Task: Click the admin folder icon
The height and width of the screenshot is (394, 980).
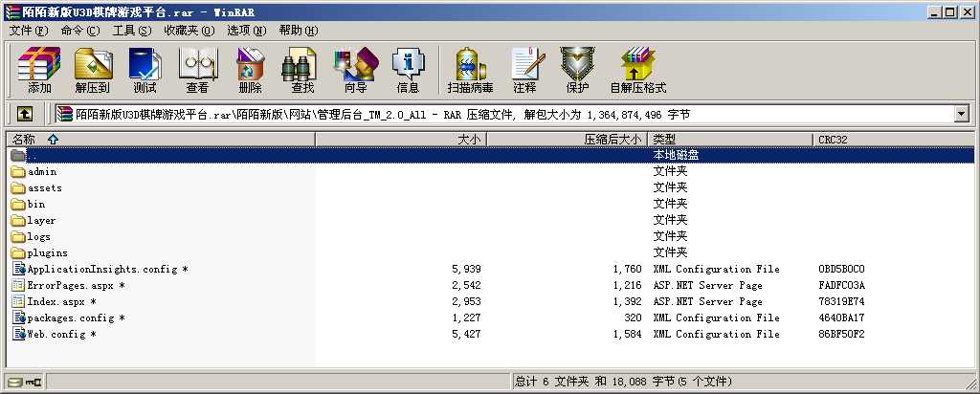Action: click(x=18, y=172)
